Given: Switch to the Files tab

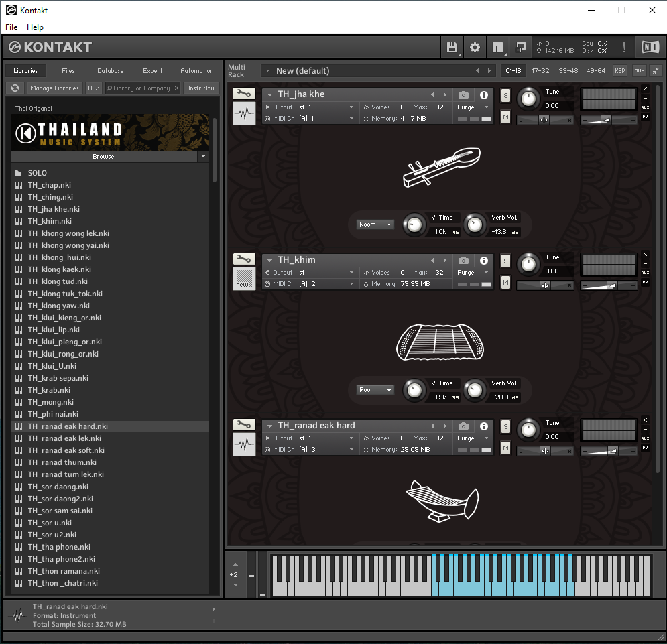Looking at the screenshot, I should tap(68, 70).
